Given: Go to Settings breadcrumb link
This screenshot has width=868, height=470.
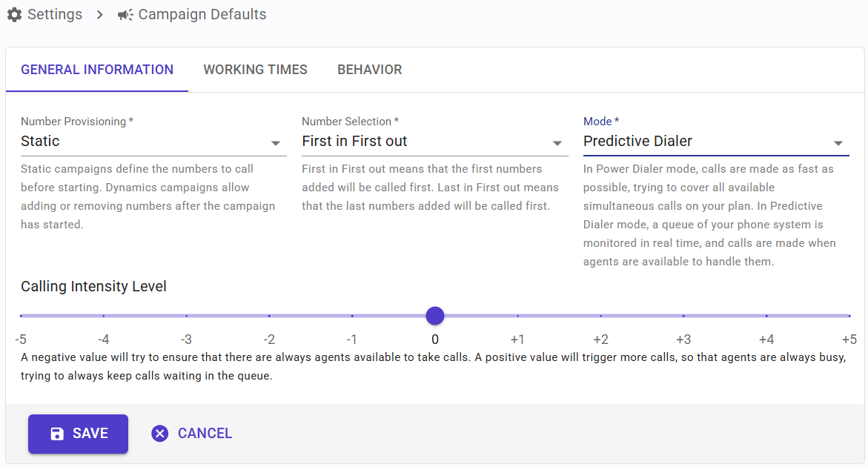Looking at the screenshot, I should tap(54, 15).
